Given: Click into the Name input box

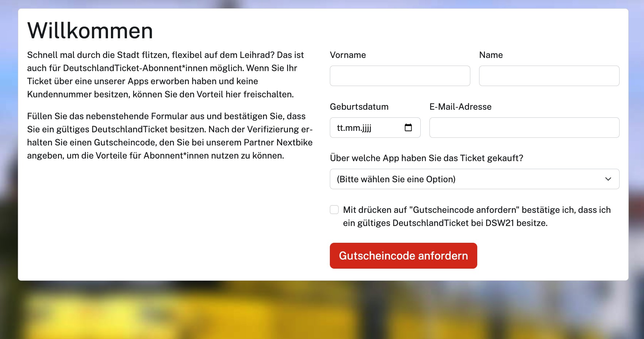Looking at the screenshot, I should 549,76.
